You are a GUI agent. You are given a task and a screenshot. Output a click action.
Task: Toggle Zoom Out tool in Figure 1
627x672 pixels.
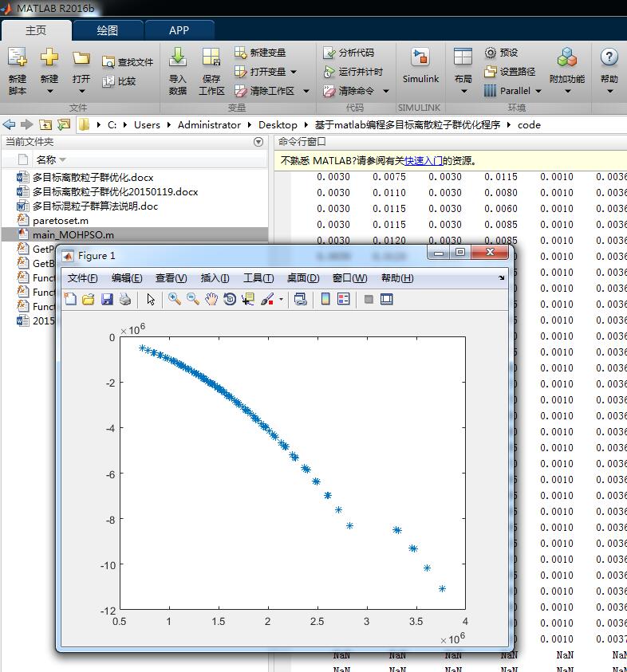pos(192,299)
